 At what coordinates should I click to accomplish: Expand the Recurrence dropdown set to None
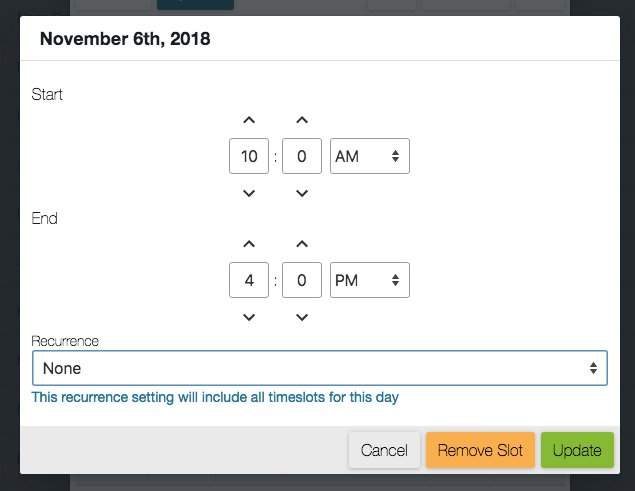pyautogui.click(x=319, y=368)
